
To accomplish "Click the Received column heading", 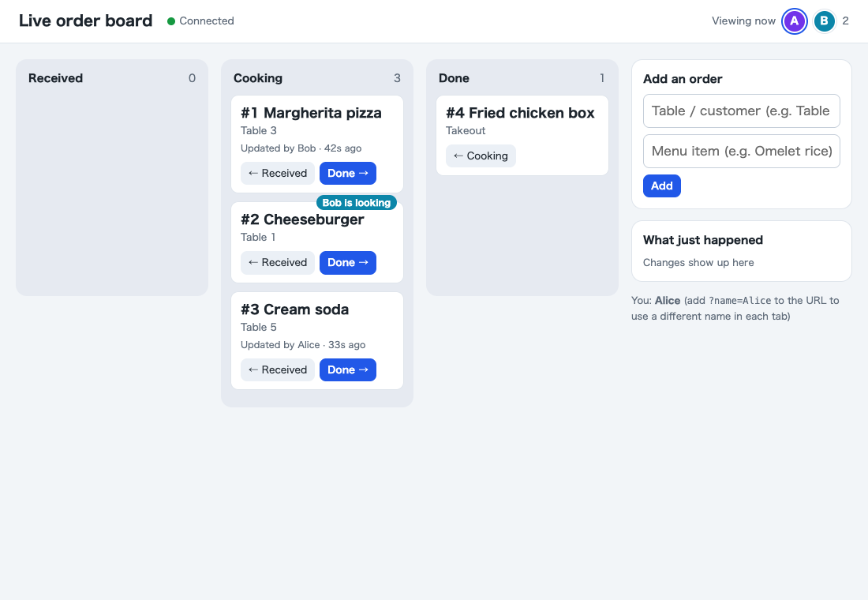I will point(55,78).
